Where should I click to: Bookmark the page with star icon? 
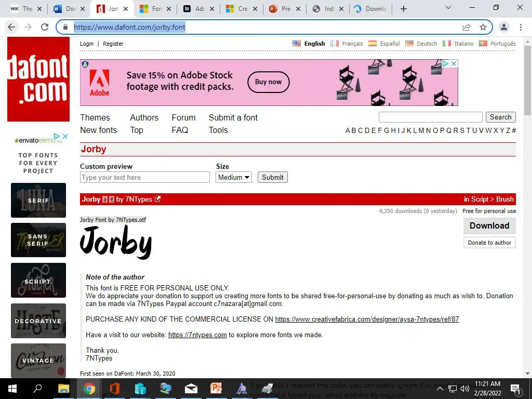[483, 27]
